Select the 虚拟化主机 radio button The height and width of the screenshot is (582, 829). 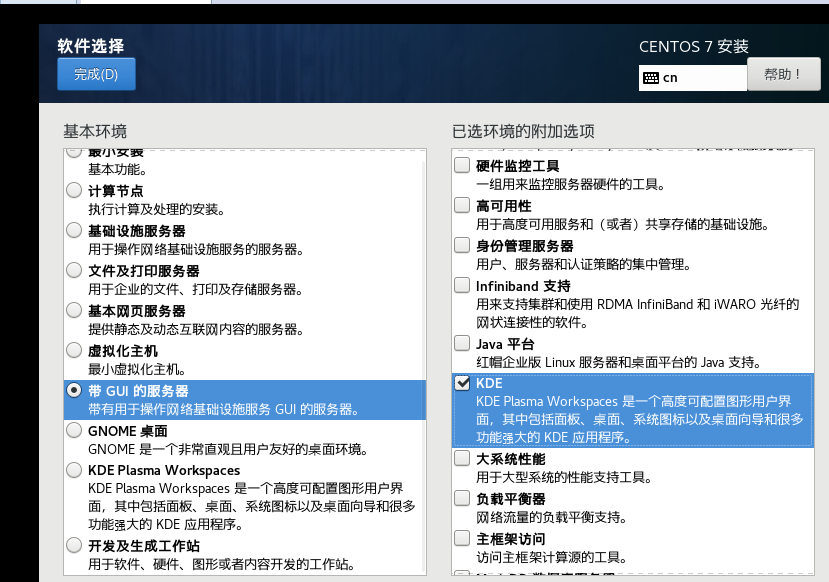pyautogui.click(x=74, y=350)
